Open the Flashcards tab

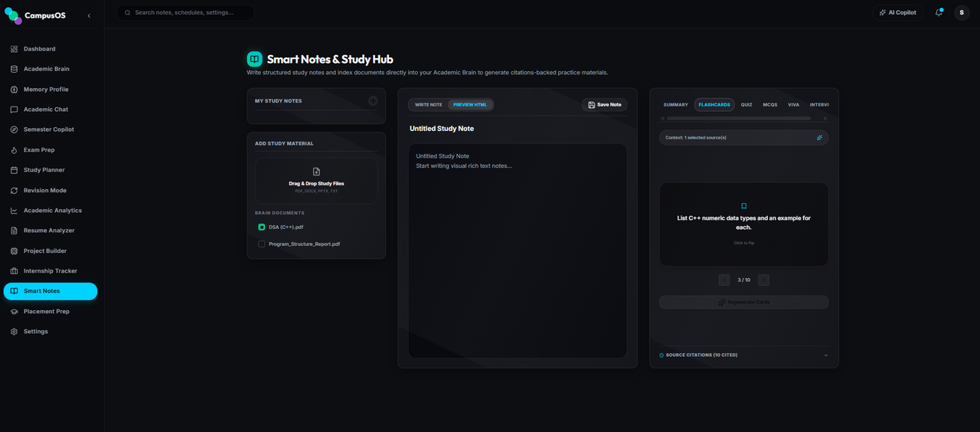click(x=714, y=105)
